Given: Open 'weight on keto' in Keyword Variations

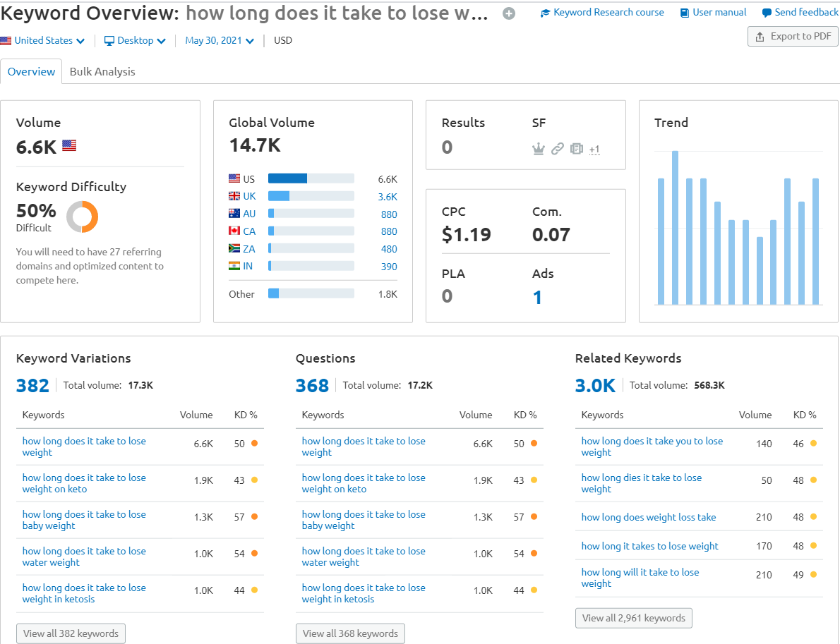Looking at the screenshot, I should tap(84, 483).
